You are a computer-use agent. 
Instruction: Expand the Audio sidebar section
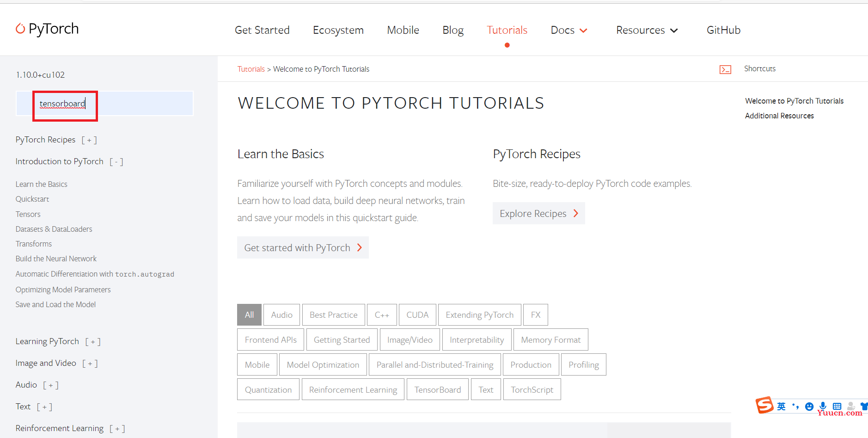click(51, 385)
